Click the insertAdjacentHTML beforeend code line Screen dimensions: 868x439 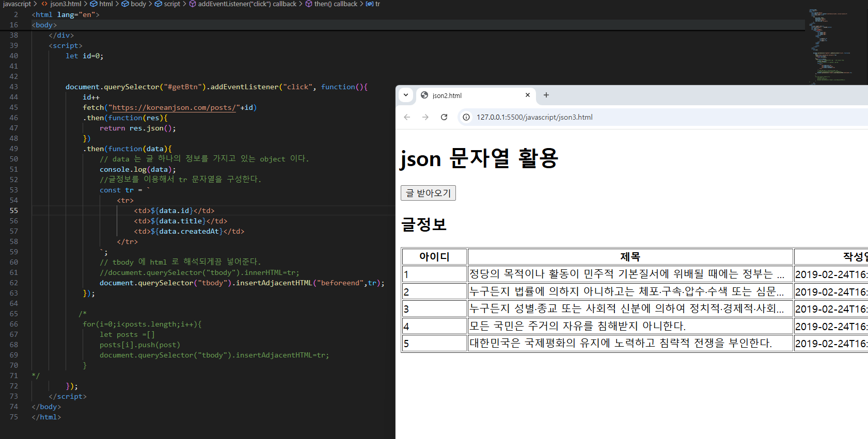(x=242, y=283)
